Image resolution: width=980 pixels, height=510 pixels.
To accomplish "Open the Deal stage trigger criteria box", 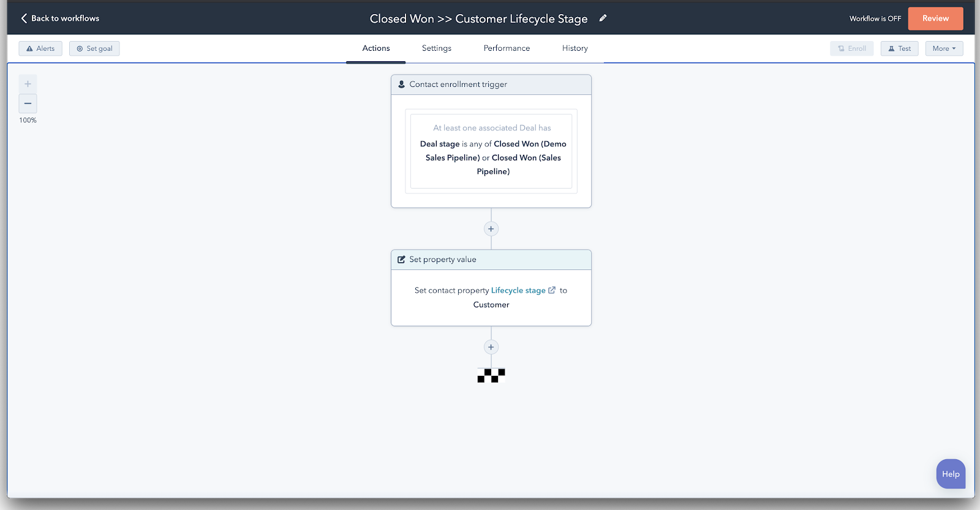I will pyautogui.click(x=491, y=151).
